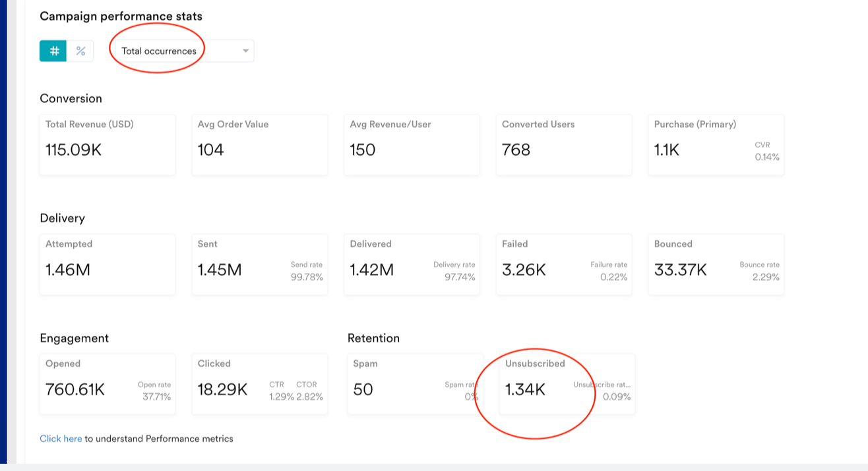Click the Avg Order Value card

(259, 144)
